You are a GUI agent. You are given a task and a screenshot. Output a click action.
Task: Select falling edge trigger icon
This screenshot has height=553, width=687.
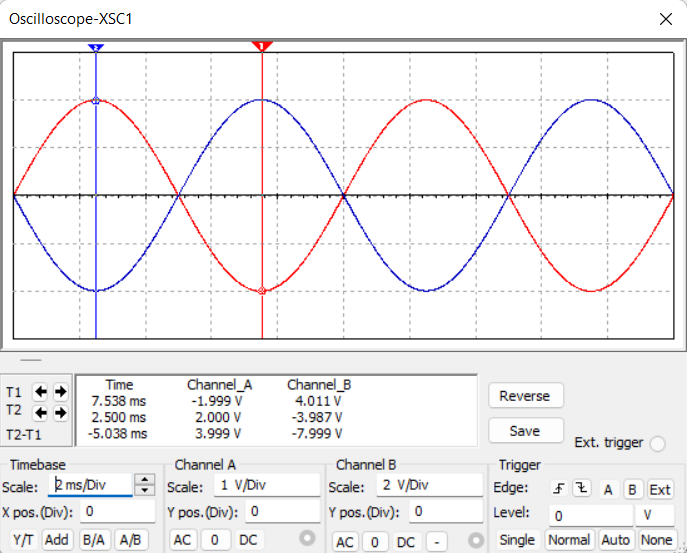click(x=582, y=488)
